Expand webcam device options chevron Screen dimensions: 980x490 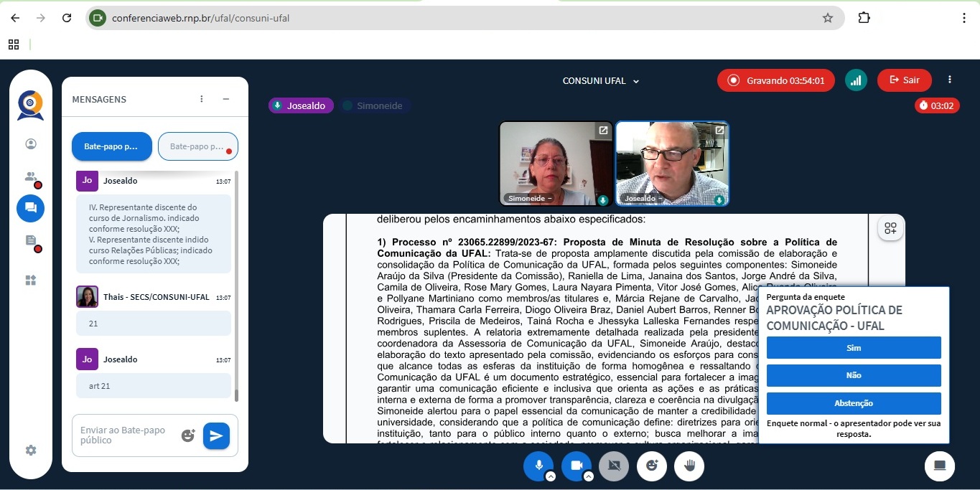[x=588, y=476]
